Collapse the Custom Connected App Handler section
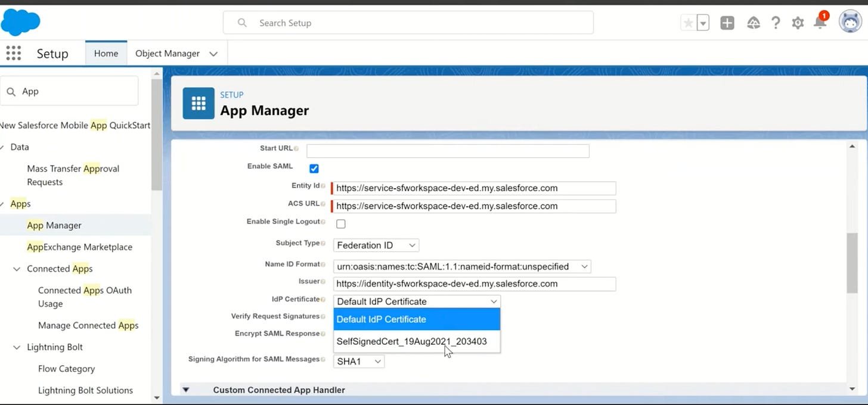The height and width of the screenshot is (405, 868). (x=186, y=390)
